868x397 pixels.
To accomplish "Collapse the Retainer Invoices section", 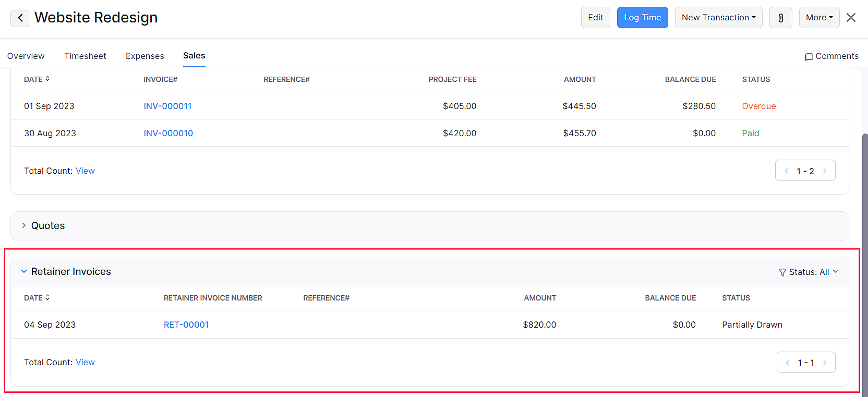I will (24, 271).
